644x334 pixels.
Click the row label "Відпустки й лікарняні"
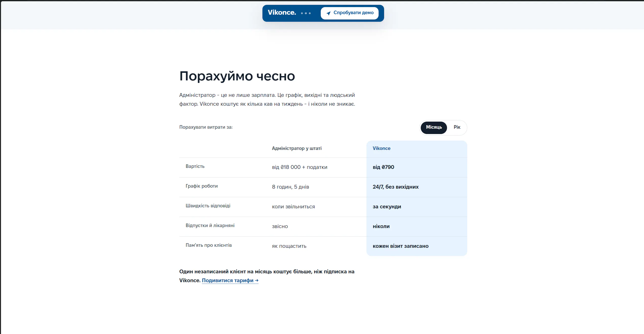tap(210, 226)
